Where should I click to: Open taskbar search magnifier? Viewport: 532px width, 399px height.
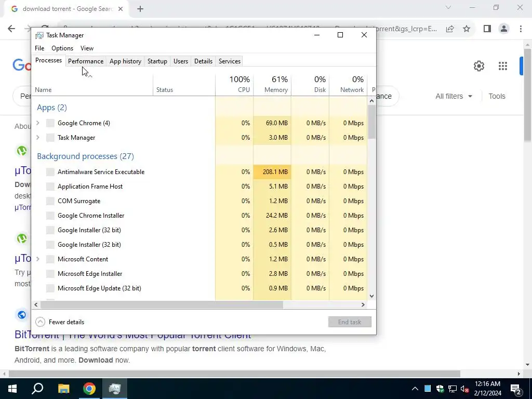37,389
